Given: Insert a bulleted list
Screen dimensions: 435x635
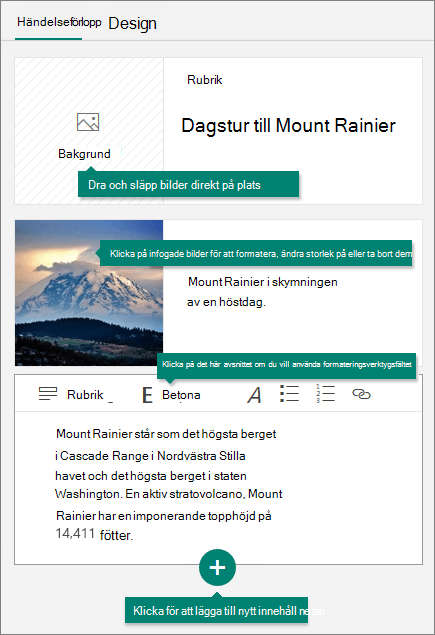Looking at the screenshot, I should 289,394.
